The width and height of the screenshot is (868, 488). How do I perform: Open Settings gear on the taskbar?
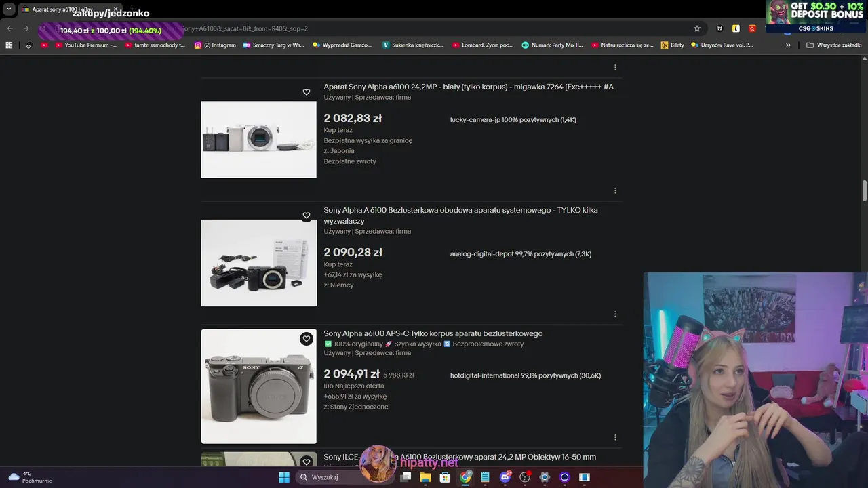545,477
